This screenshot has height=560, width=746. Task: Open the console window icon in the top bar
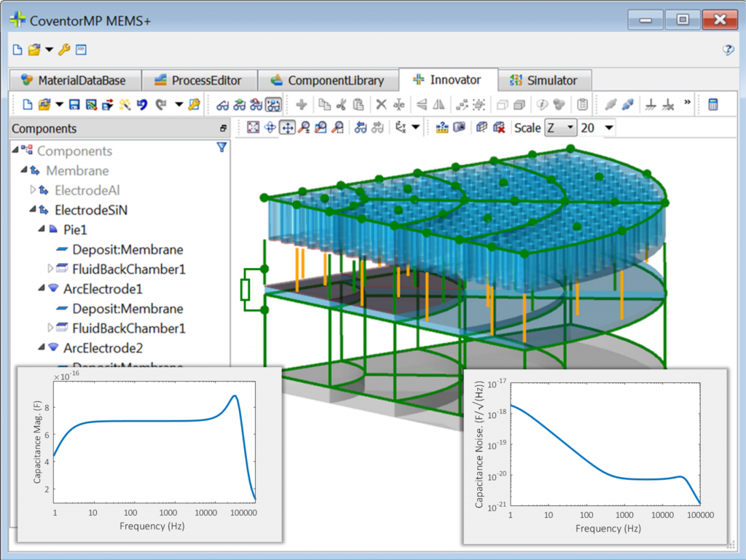click(81, 50)
